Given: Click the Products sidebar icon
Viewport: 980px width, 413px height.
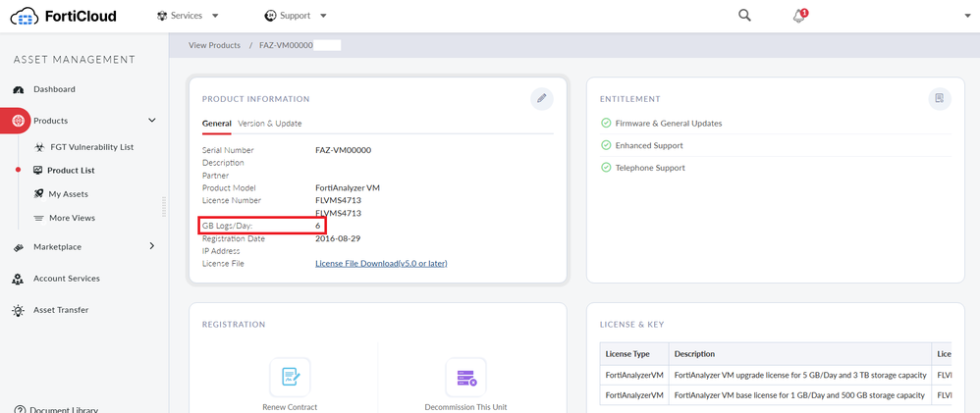Looking at the screenshot, I should (x=21, y=120).
